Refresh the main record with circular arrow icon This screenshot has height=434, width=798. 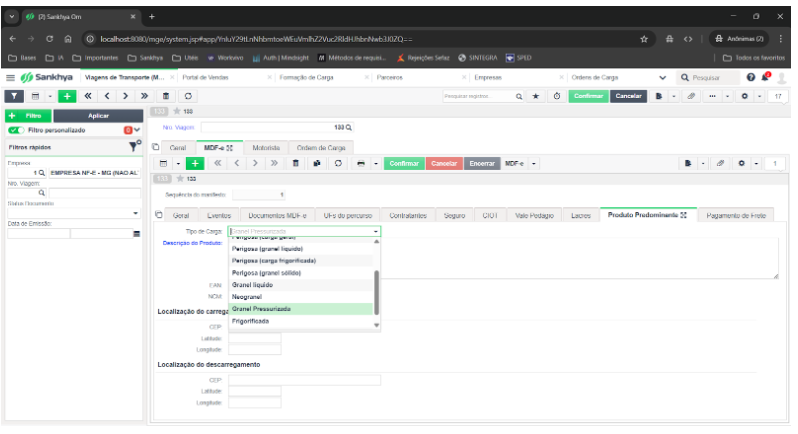tap(188, 96)
